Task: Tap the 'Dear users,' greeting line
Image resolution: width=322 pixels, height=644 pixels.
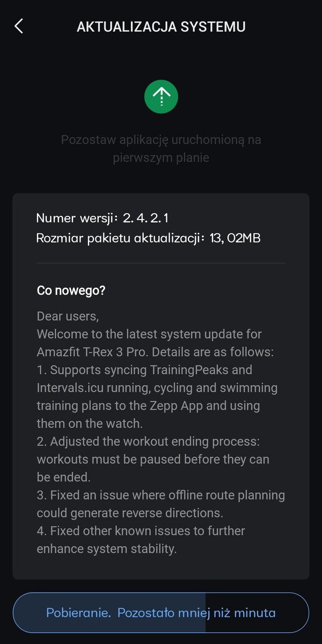Action: [68, 316]
